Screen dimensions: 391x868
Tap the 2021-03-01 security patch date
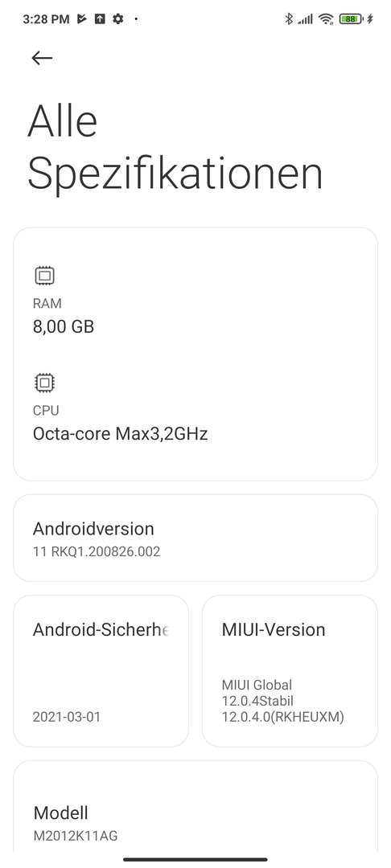[67, 717]
